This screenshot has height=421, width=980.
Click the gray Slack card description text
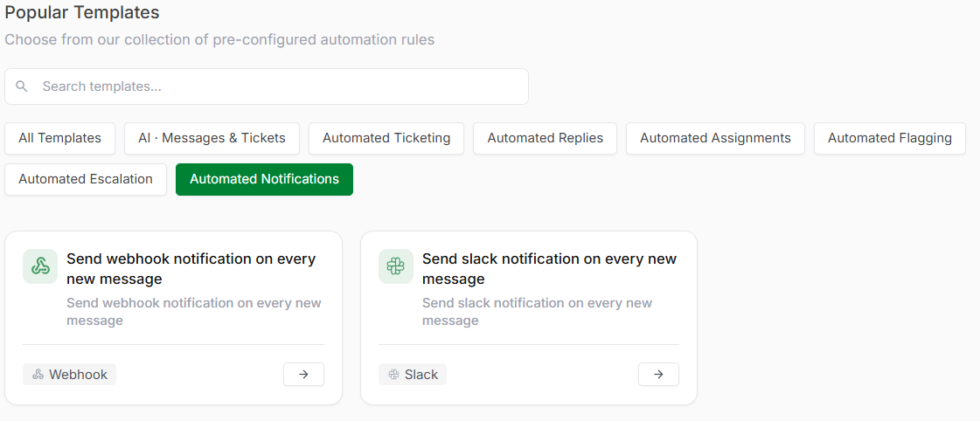coord(537,312)
